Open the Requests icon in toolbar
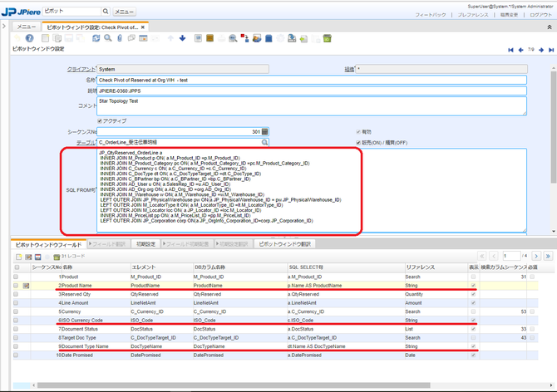The image size is (557, 392). 257,38
